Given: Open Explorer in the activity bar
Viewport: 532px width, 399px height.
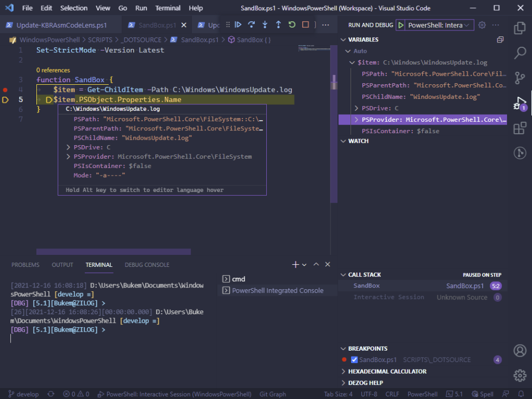Looking at the screenshot, I should [520, 28].
